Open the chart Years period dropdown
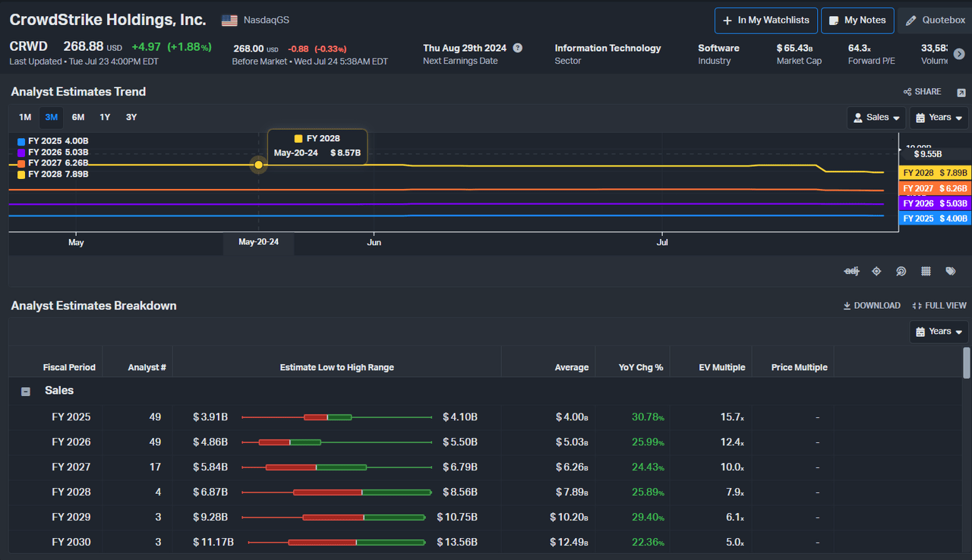Screen dimensions: 972x560 [x=939, y=118]
